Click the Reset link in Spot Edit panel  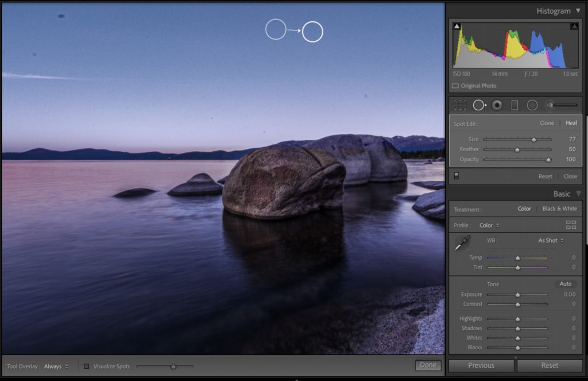[x=544, y=176]
